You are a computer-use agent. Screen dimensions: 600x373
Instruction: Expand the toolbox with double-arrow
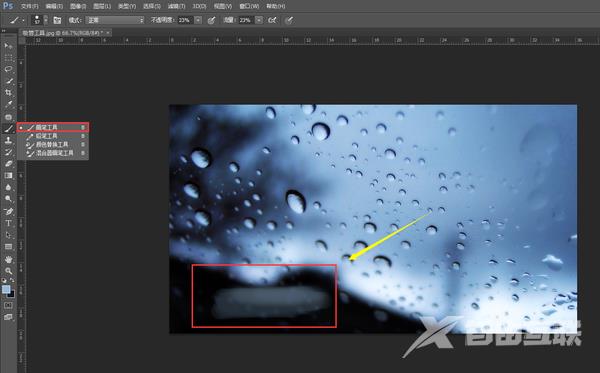point(4,30)
